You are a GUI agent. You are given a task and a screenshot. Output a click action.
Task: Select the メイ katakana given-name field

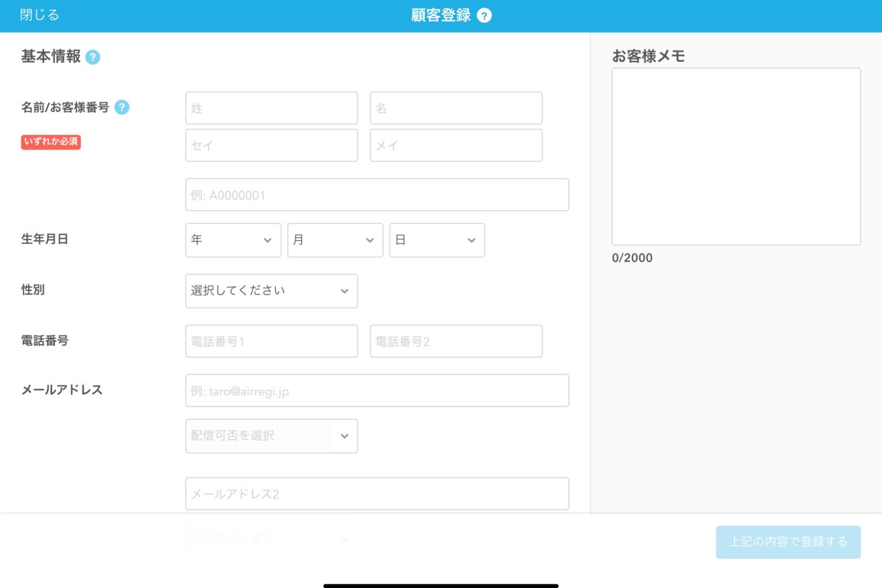(456, 145)
